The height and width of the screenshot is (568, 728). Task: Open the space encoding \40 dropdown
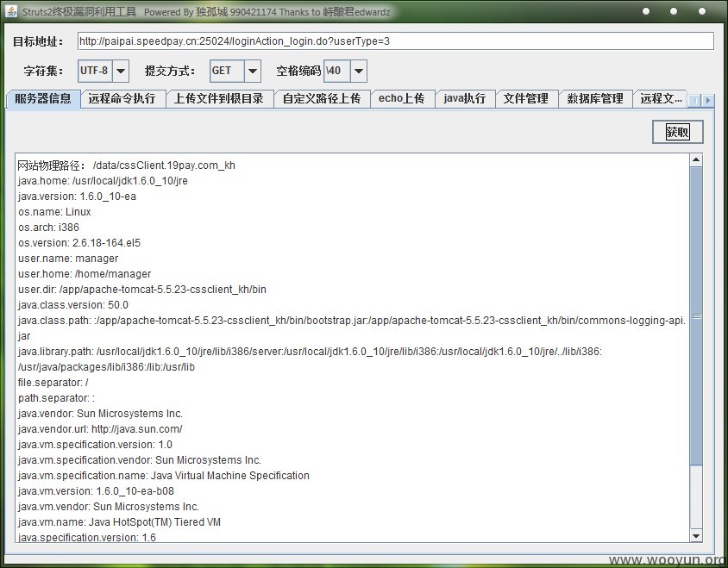(x=359, y=71)
